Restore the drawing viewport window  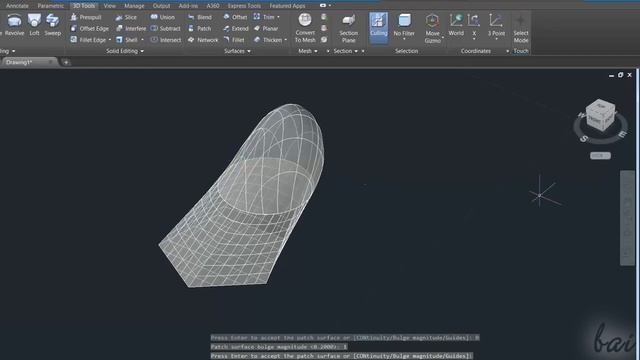click(x=620, y=75)
